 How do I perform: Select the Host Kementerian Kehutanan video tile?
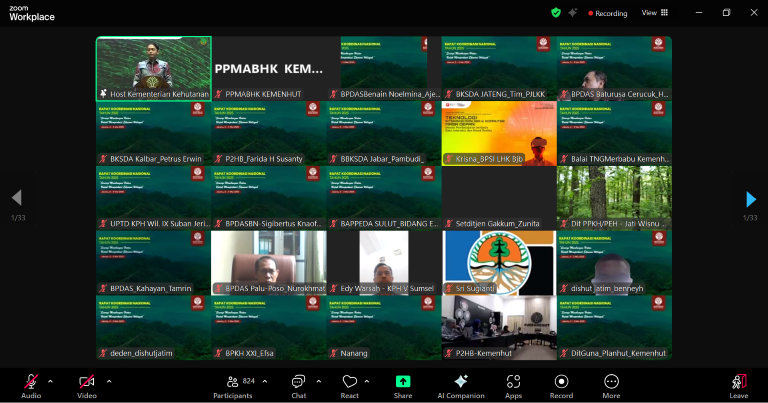pos(154,68)
